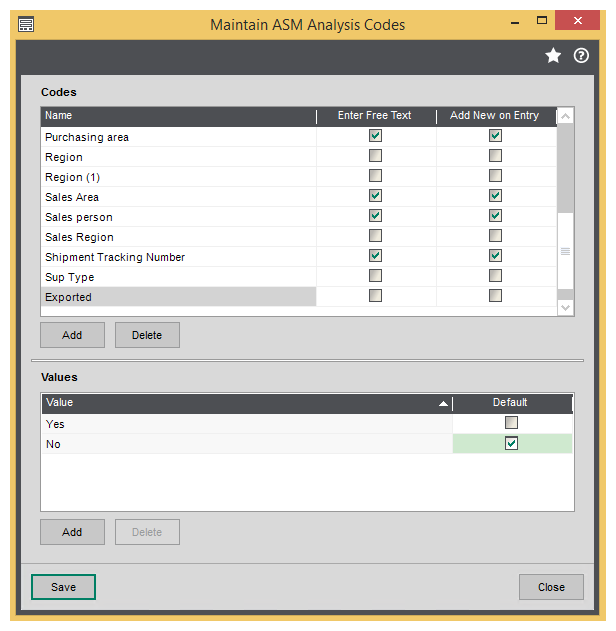Save the analysis codes
Viewport: 616px width, 631px height.
pyautogui.click(x=63, y=587)
